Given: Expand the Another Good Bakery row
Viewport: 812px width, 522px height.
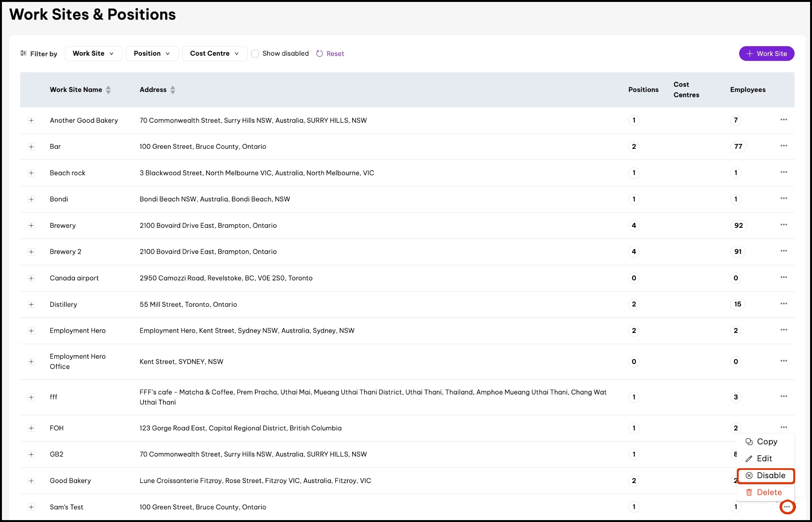Looking at the screenshot, I should click(31, 121).
